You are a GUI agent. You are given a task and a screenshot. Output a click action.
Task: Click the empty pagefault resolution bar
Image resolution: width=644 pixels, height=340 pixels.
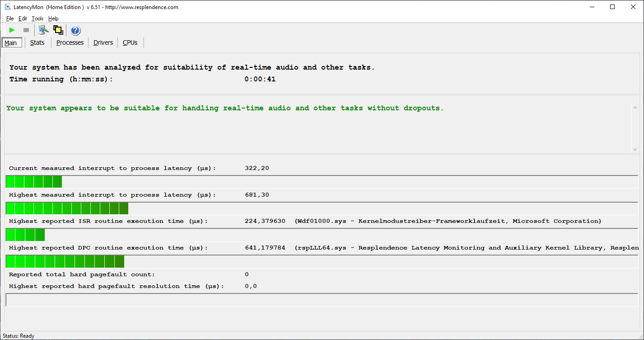322,300
